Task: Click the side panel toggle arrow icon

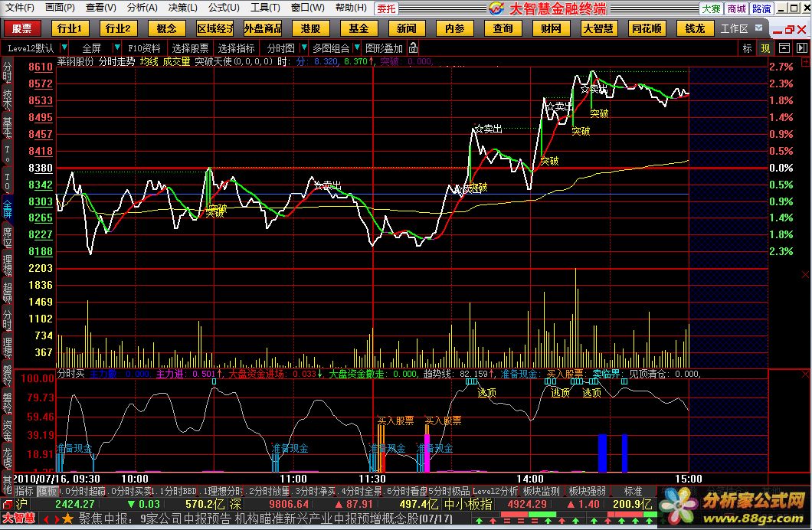Action: 801,48
